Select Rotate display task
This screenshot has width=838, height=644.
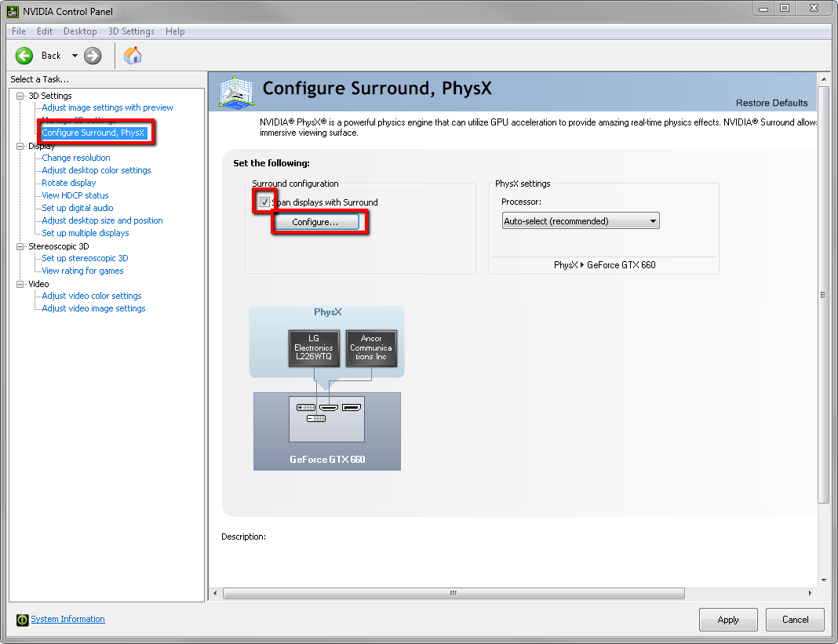[x=69, y=183]
